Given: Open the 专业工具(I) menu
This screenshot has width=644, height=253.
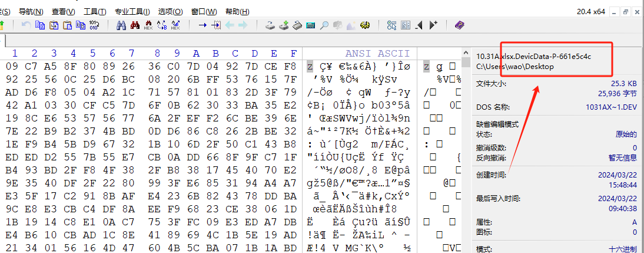Looking at the screenshot, I should coord(132,11).
